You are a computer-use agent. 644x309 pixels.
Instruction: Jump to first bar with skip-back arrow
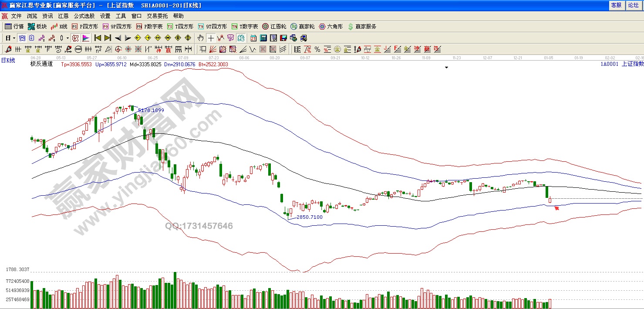pyautogui.click(x=98, y=38)
